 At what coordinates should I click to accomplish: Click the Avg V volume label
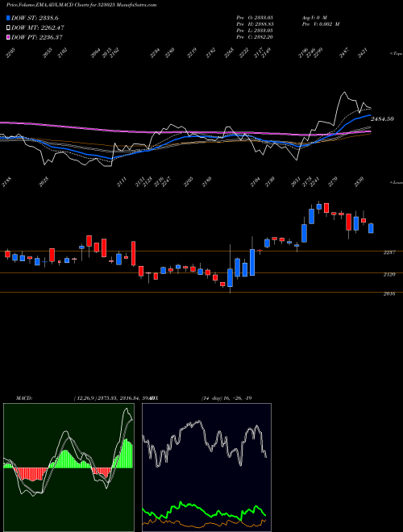coord(314,17)
